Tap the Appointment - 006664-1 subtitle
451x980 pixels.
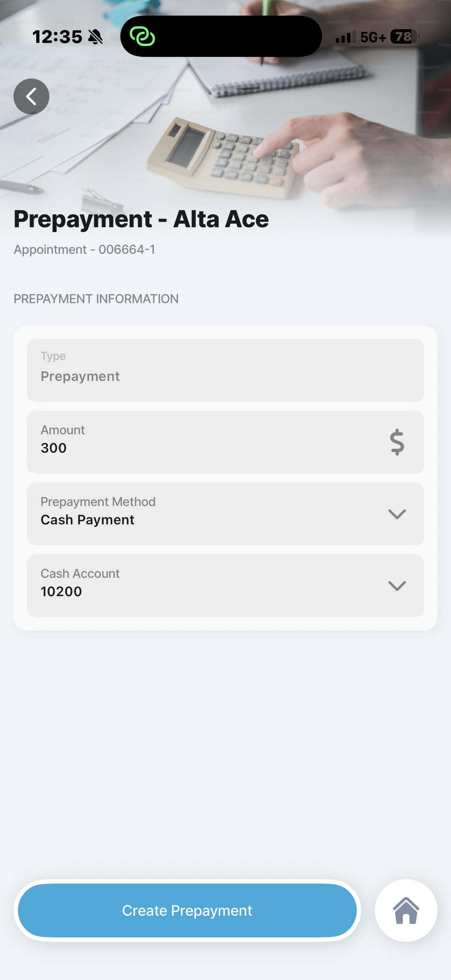pos(85,250)
